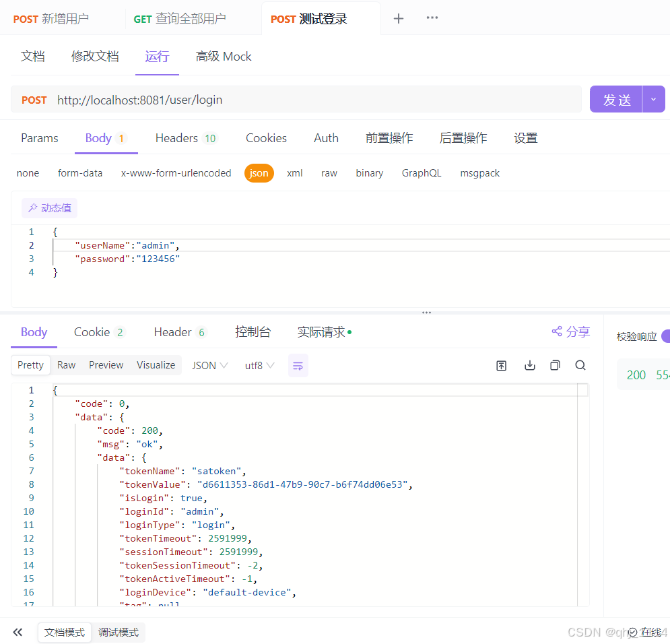Viewport: 670px width, 644px height.
Task: Select POST 测试登录 tab
Action: click(309, 19)
